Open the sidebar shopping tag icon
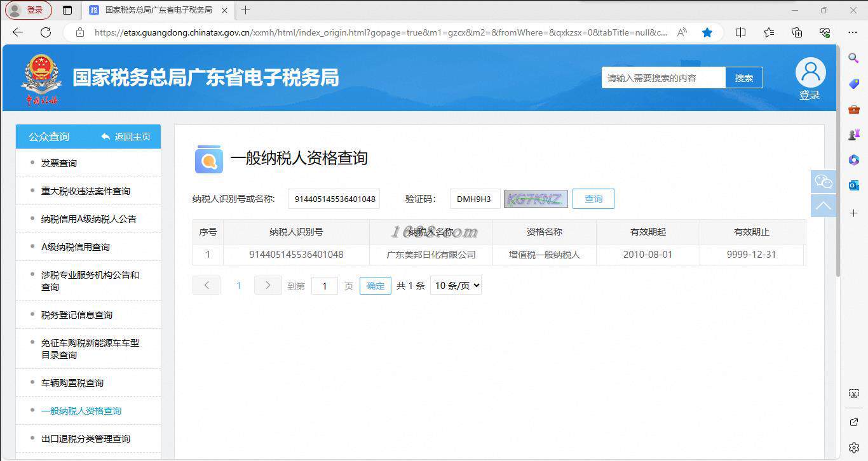 (x=854, y=84)
